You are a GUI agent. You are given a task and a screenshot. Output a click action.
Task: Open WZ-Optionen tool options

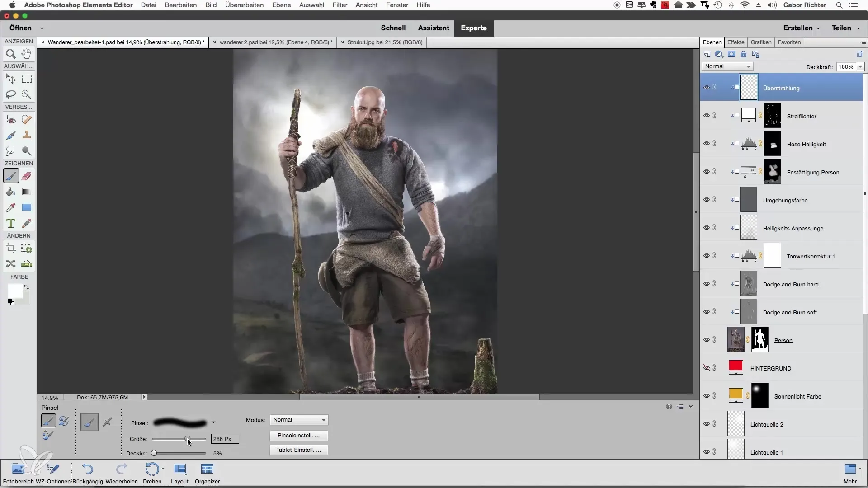coord(53,473)
